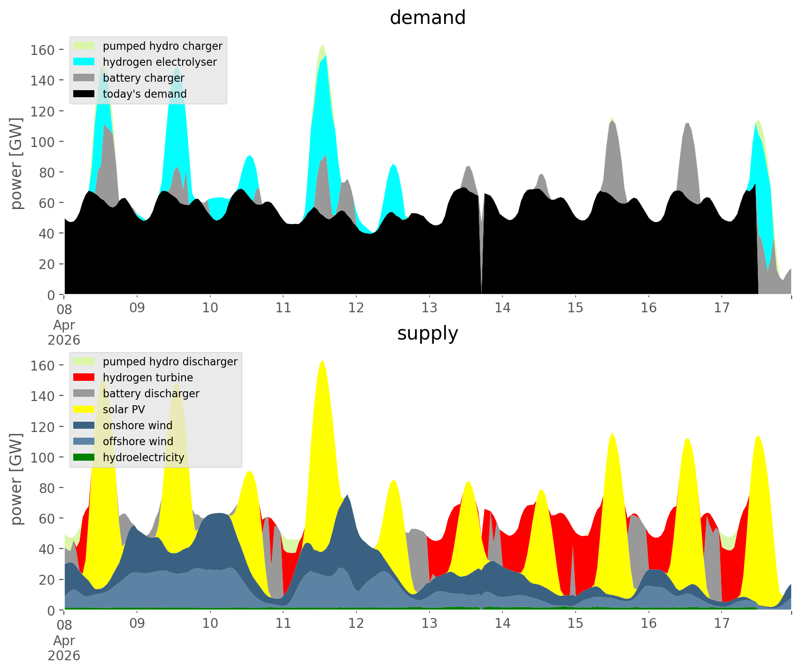Click the "supply" chart title
Viewport: 801px width, 672px height.
coord(427,333)
